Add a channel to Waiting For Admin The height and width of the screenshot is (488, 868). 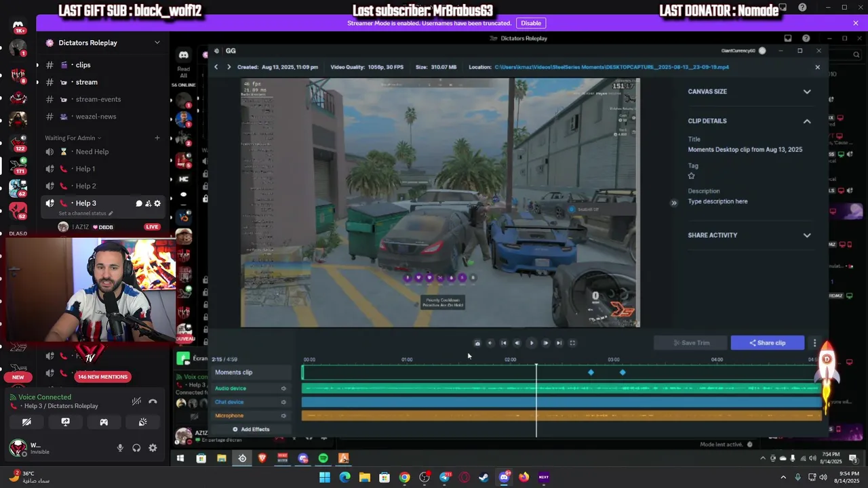157,138
